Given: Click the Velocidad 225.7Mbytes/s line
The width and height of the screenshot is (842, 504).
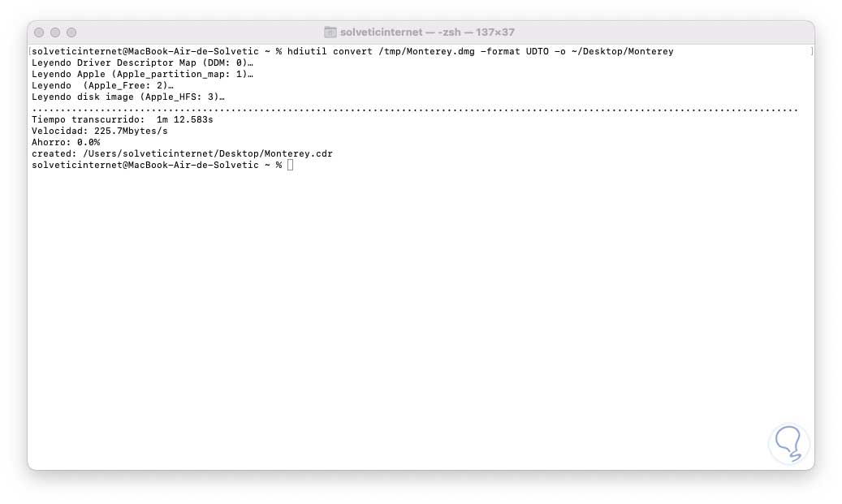Looking at the screenshot, I should click(x=99, y=131).
